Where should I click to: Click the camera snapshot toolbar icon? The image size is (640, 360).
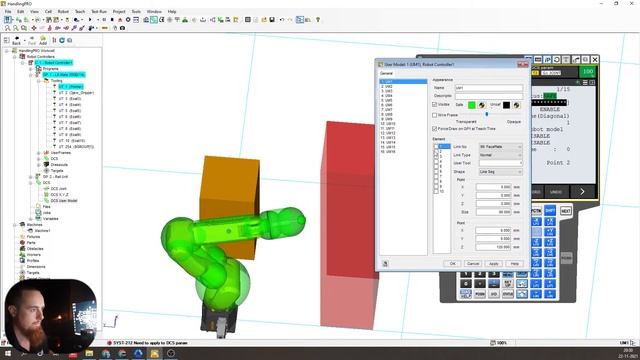(122, 28)
